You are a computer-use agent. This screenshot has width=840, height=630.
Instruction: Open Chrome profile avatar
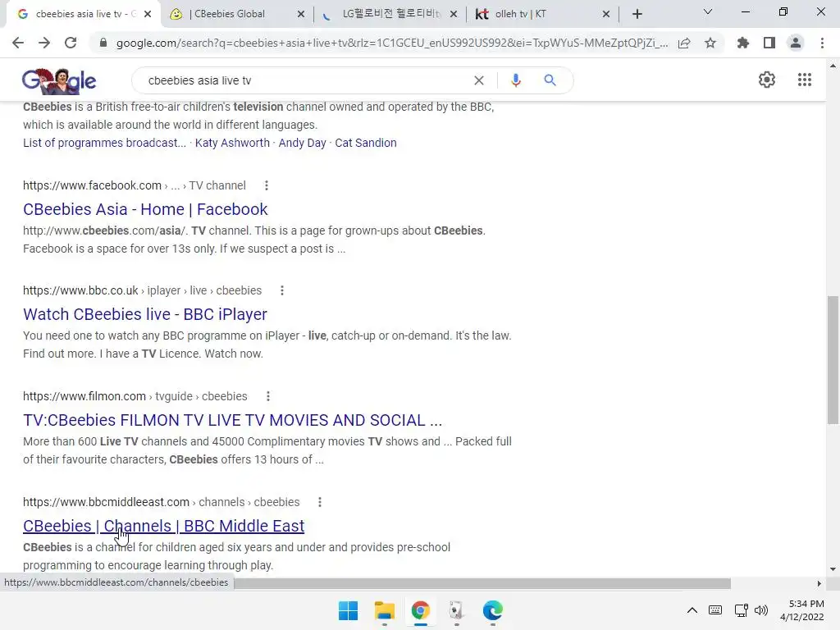pyautogui.click(x=796, y=43)
